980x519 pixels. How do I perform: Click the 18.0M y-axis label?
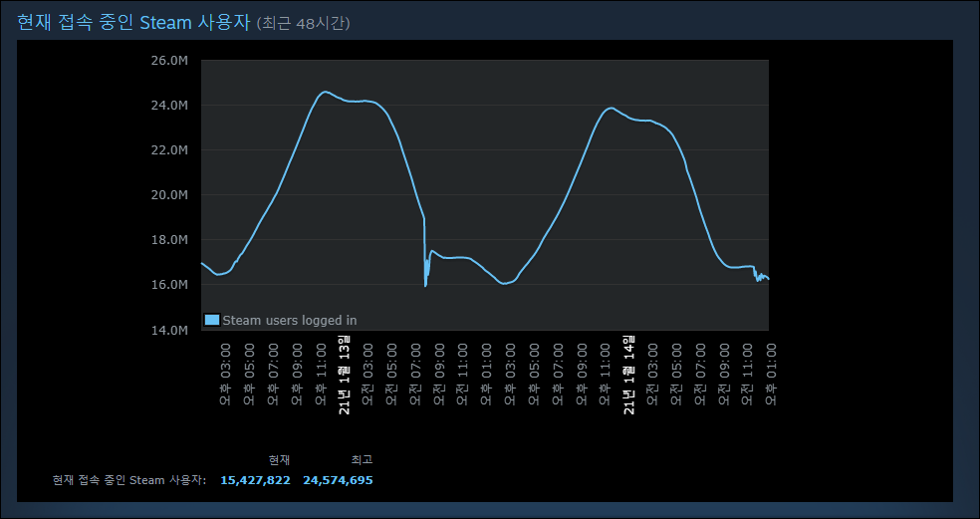[x=169, y=240]
